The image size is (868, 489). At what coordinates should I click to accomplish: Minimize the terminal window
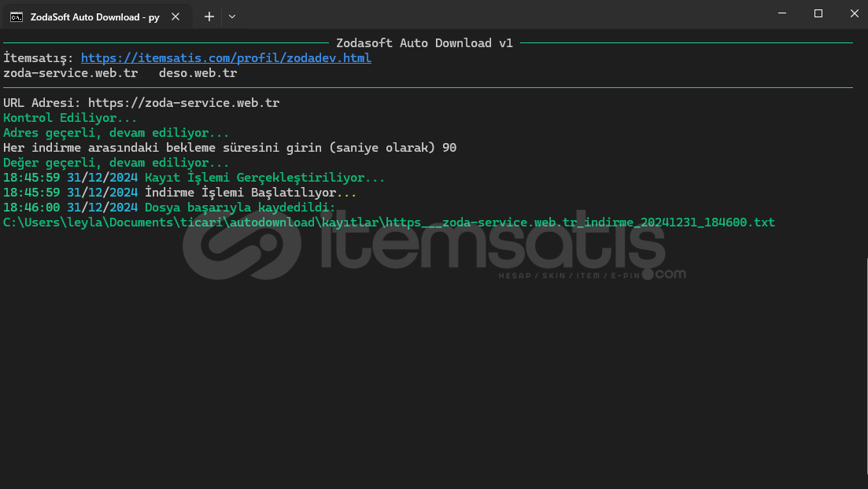782,13
